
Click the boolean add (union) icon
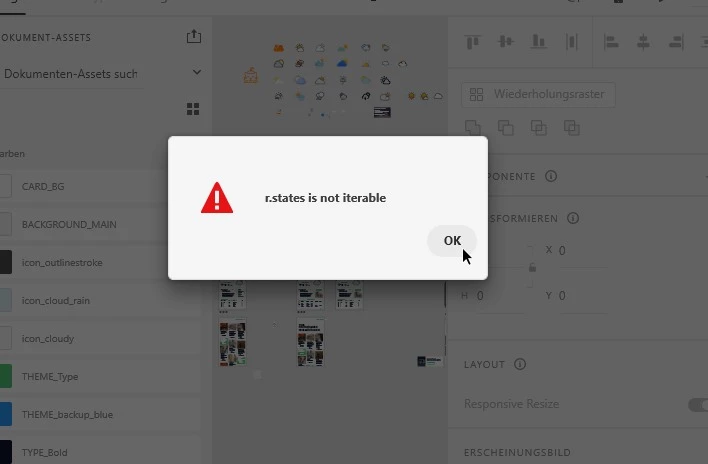pos(473,128)
